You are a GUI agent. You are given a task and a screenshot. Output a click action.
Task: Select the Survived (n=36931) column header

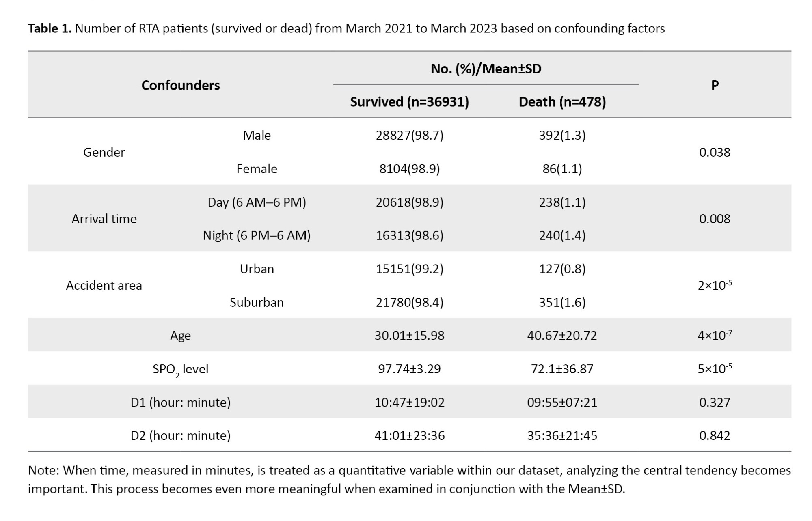pyautogui.click(x=409, y=102)
